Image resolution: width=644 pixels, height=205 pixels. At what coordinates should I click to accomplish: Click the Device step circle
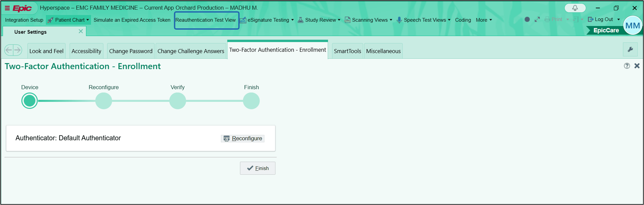point(30,101)
